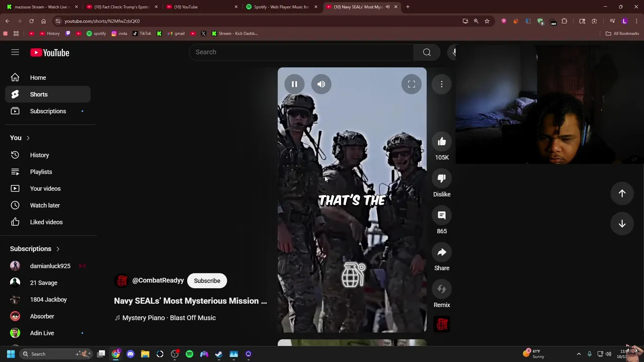Mute the Short's volume
The width and height of the screenshot is (644, 362).
[321, 84]
